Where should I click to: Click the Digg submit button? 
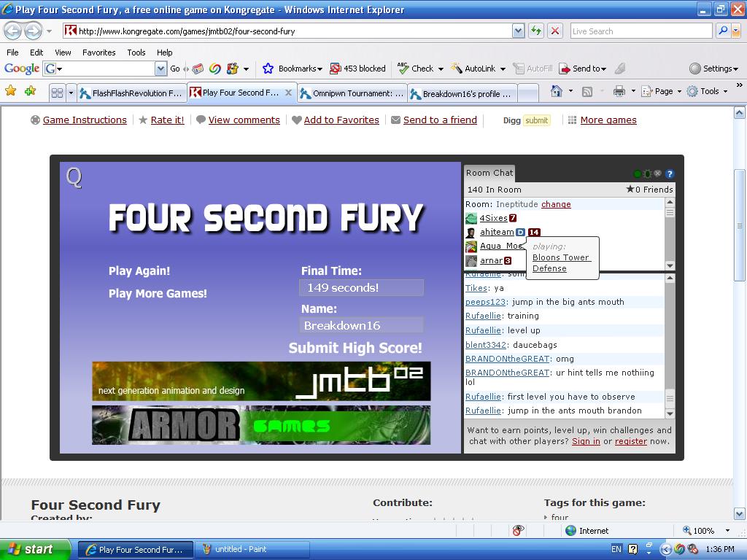point(536,120)
